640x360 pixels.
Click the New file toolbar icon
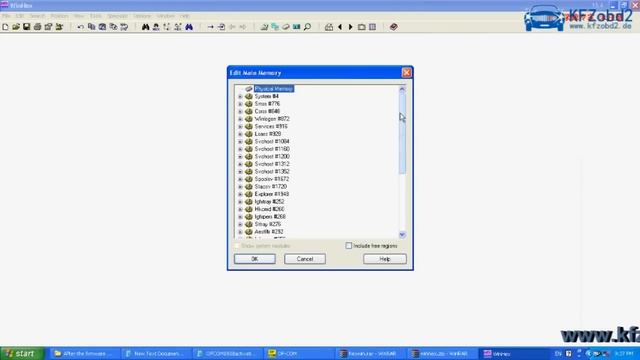click(x=5, y=27)
